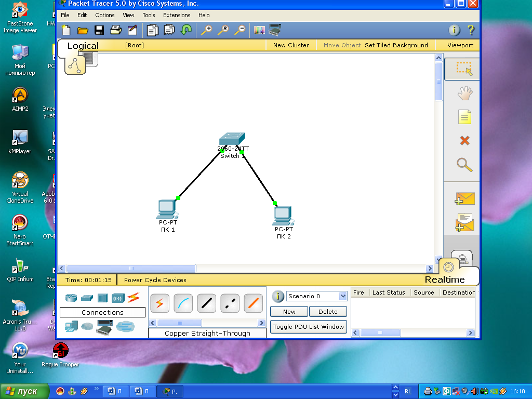This screenshot has width=532, height=399.
Task: Select the Add Simple PDU envelope
Action: 464,198
